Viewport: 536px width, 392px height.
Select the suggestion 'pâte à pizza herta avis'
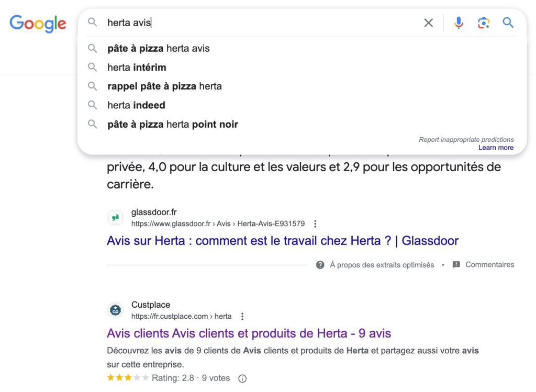[x=158, y=48]
